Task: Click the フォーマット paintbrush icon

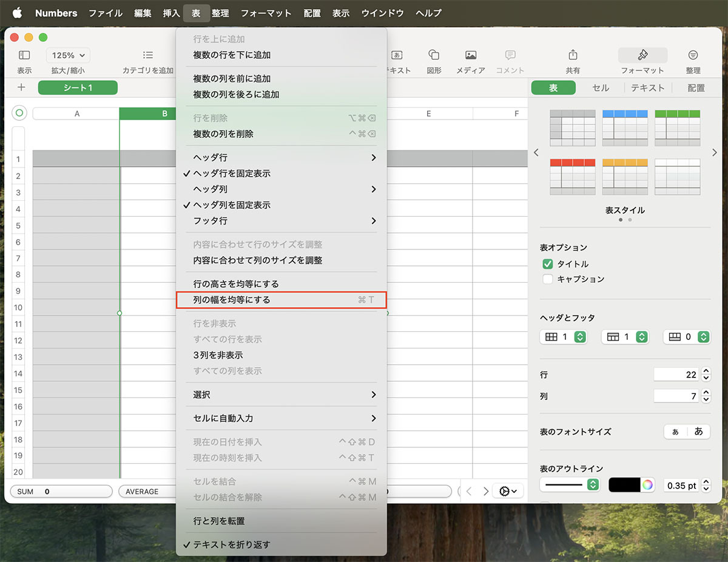Action: [643, 55]
